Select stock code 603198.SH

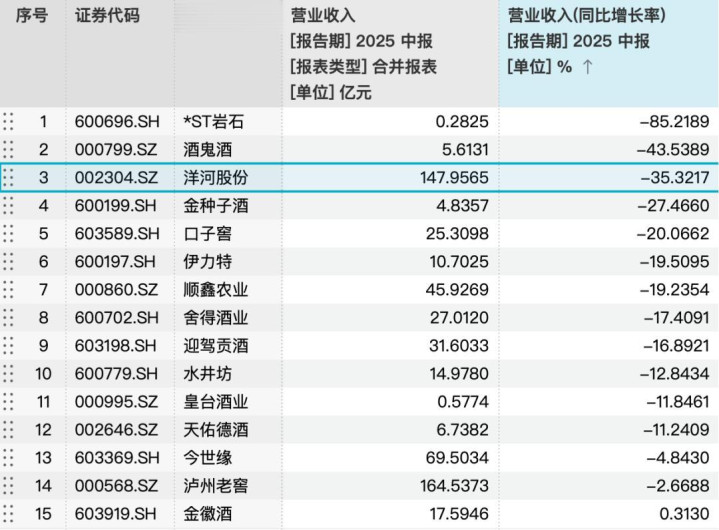coord(116,345)
